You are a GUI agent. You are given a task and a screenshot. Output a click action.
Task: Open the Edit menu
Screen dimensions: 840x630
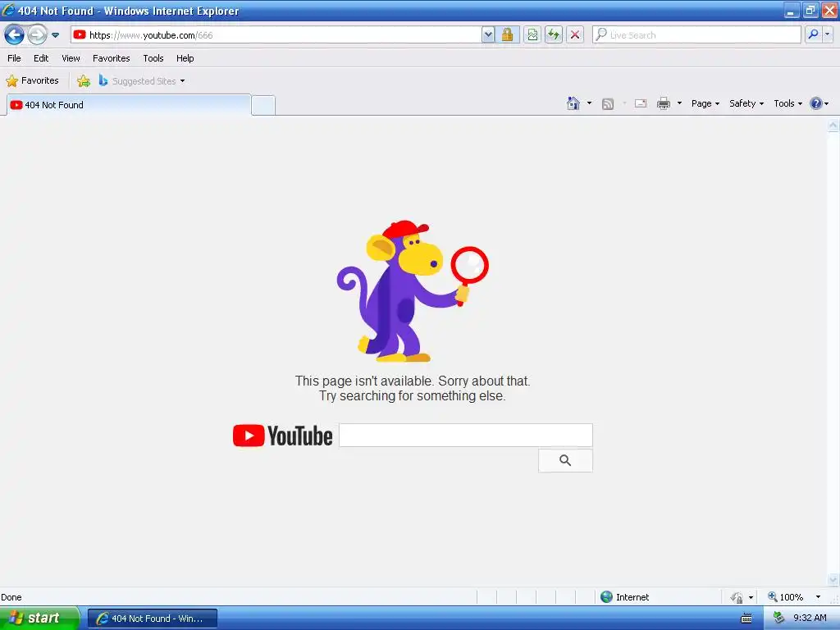coord(41,58)
